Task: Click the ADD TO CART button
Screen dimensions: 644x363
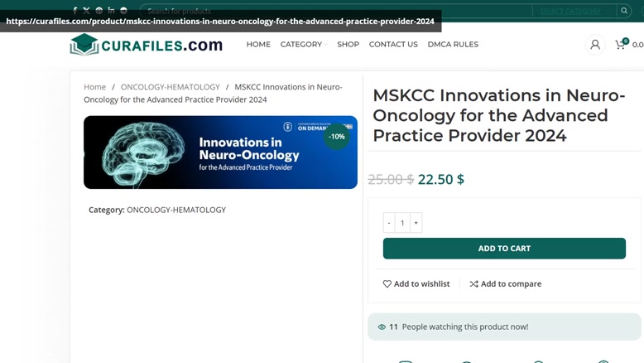Action: 504,249
